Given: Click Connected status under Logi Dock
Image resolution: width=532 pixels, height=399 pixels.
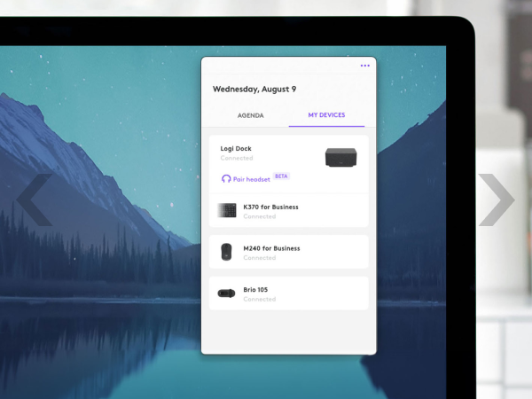Looking at the screenshot, I should (237, 158).
